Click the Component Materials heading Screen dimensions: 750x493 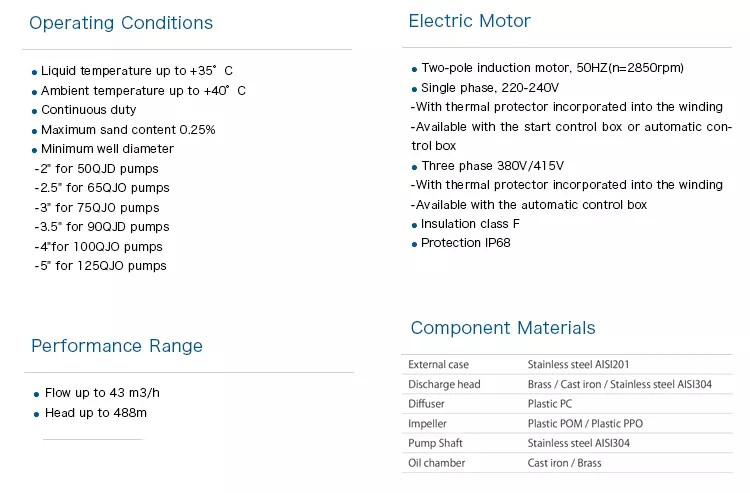point(503,328)
